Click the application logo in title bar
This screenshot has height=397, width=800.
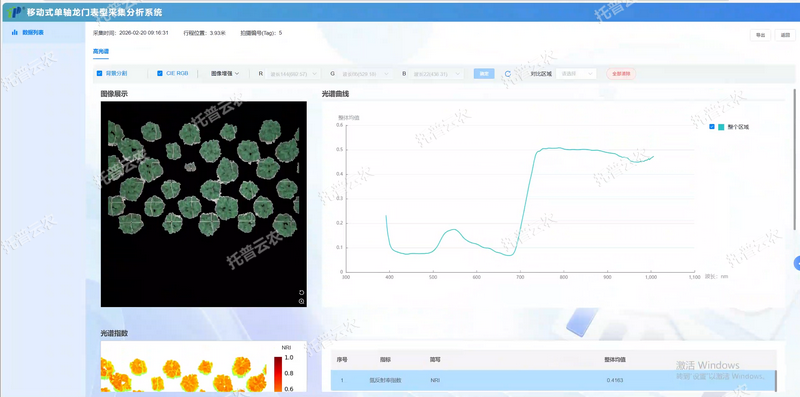tap(15, 11)
